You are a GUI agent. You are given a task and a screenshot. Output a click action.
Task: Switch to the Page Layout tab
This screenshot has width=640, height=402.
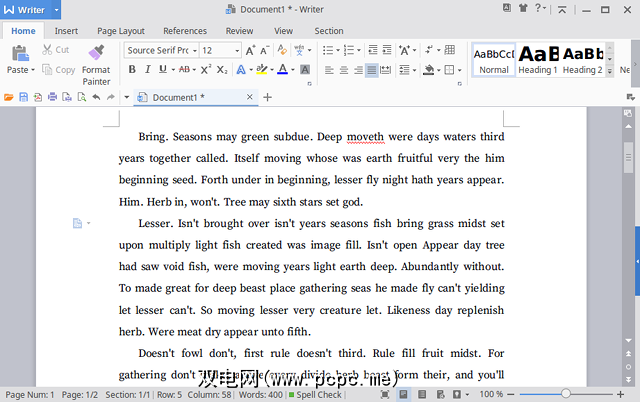pos(120,31)
